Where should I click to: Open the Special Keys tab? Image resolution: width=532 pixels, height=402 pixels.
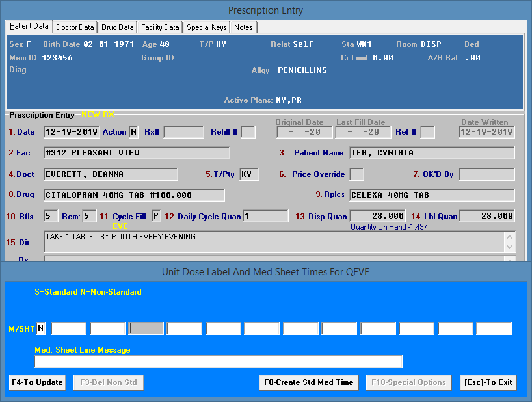click(207, 27)
